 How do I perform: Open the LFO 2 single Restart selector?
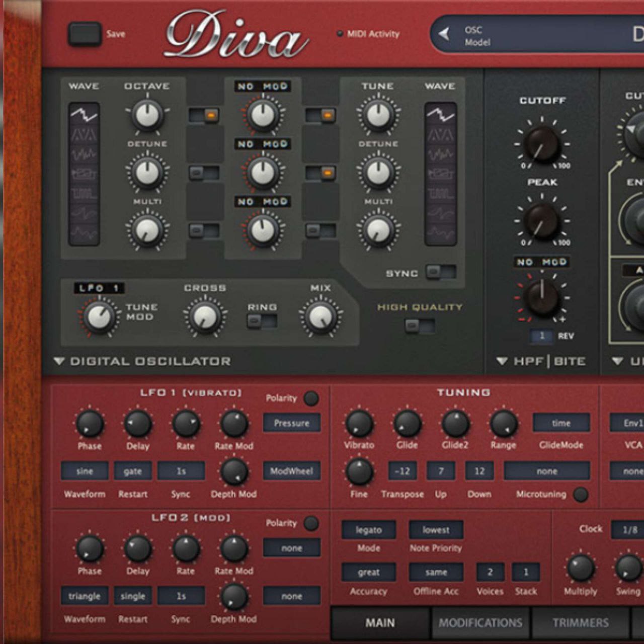133,596
